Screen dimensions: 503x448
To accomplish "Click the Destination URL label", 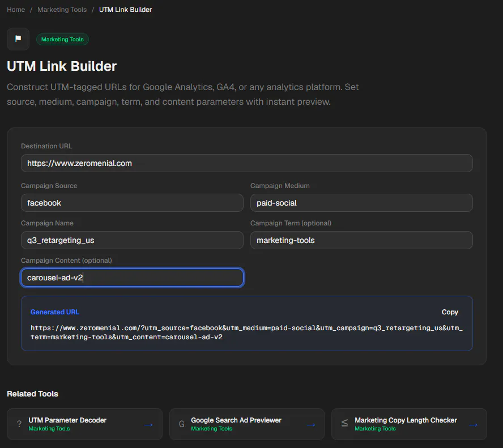I will point(46,146).
